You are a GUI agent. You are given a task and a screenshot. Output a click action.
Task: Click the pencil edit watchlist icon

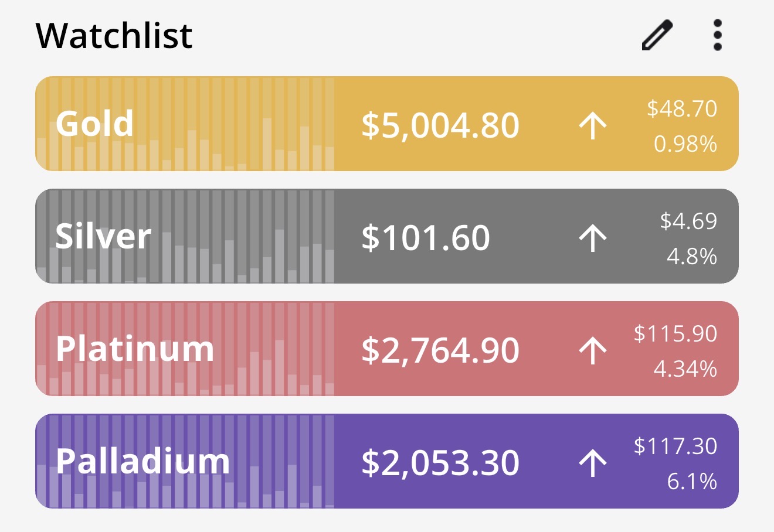pyautogui.click(x=657, y=35)
